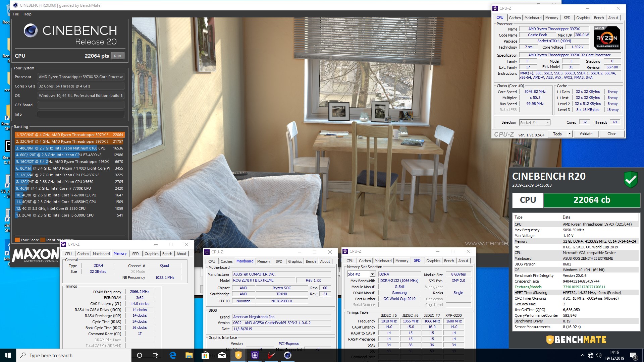This screenshot has width=644, height=362.
Task: Open File Explorer from taskbar
Action: pos(189,355)
